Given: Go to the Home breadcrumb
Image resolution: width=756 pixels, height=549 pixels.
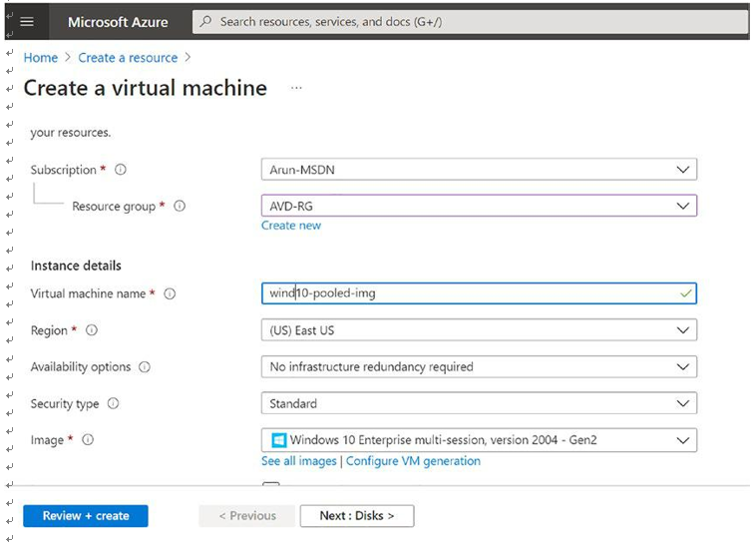Looking at the screenshot, I should [x=41, y=58].
